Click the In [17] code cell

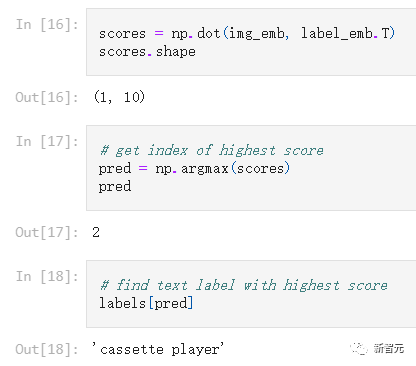pos(251,168)
